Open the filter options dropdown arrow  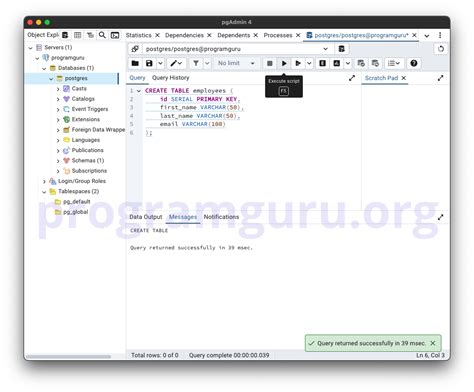[207, 63]
